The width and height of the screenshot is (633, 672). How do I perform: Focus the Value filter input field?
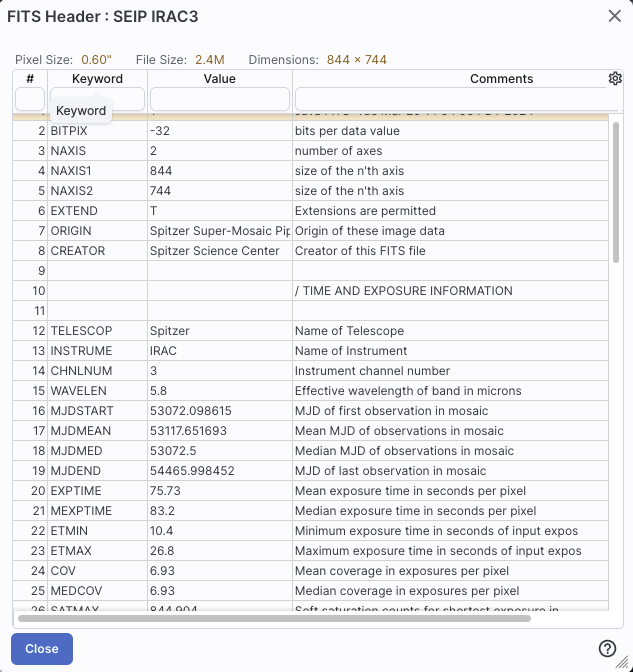(x=220, y=99)
